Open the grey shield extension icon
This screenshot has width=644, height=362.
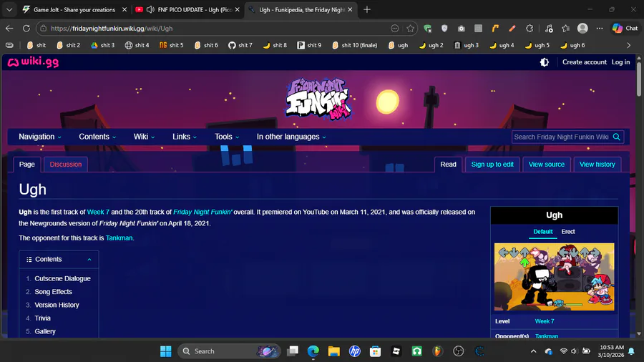[444, 29]
